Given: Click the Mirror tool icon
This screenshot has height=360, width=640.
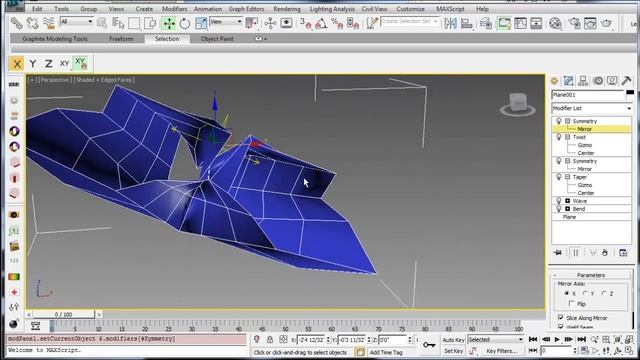Looking at the screenshot, I should point(451,23).
